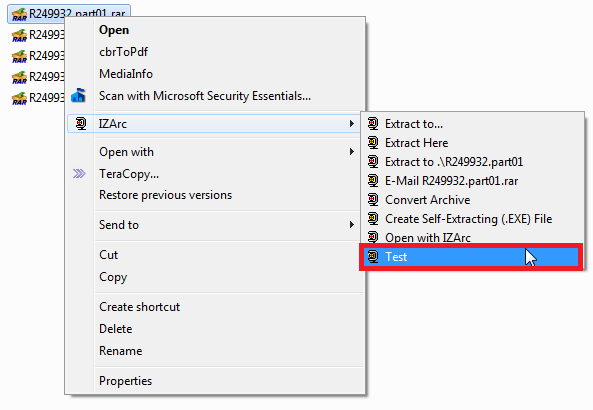The image size is (593, 410).
Task: Click the IZArc icon in main context menu
Action: (81, 124)
